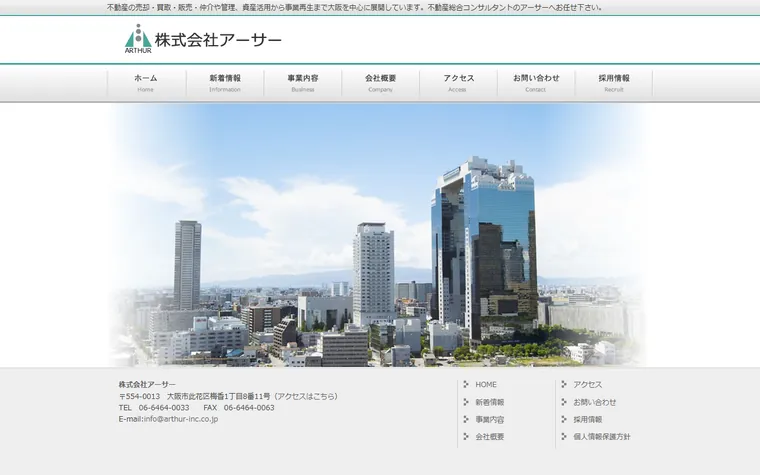Click the TEL 06-6464-0033 text
Screen dimensions: 760x475
(x=154, y=408)
